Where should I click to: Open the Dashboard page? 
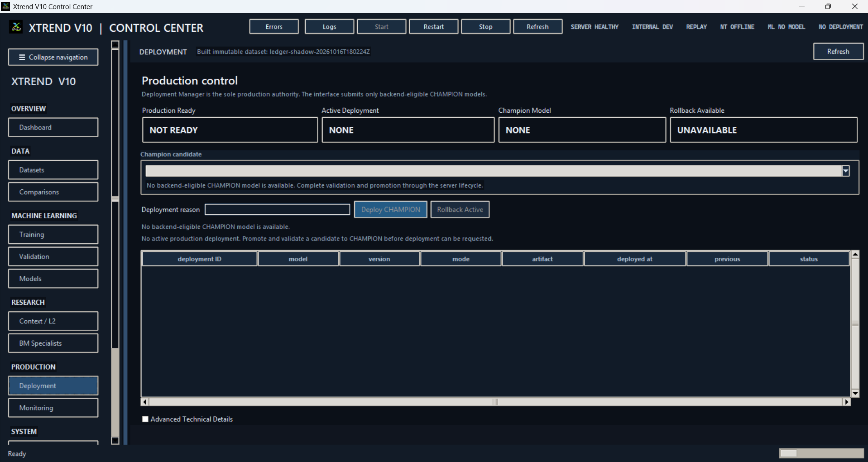[53, 127]
